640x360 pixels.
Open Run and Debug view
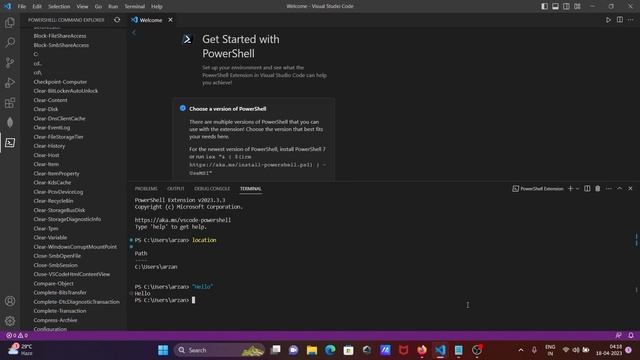pos(10,82)
